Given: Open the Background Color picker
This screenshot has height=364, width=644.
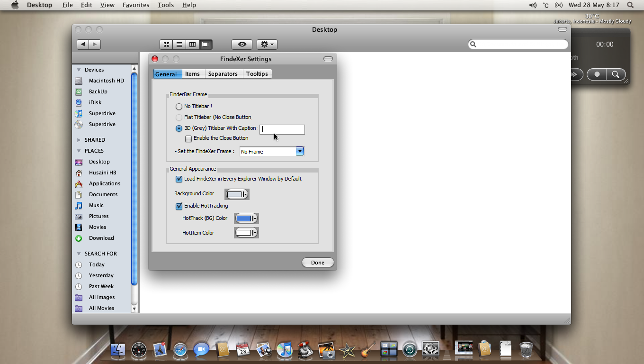Looking at the screenshot, I should [237, 194].
